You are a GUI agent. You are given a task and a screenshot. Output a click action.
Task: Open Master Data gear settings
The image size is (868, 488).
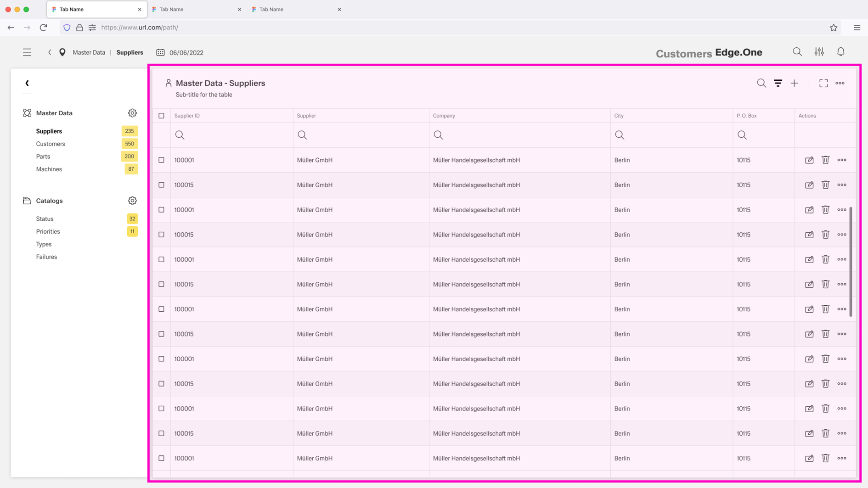(132, 113)
